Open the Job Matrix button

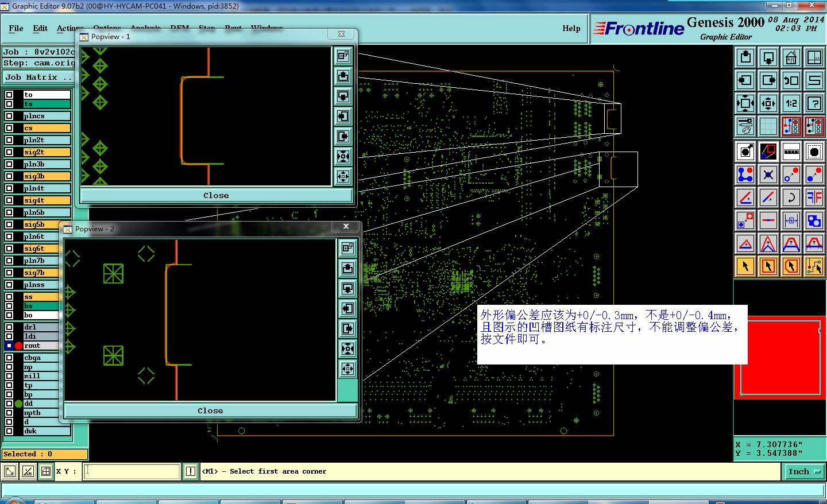point(38,77)
